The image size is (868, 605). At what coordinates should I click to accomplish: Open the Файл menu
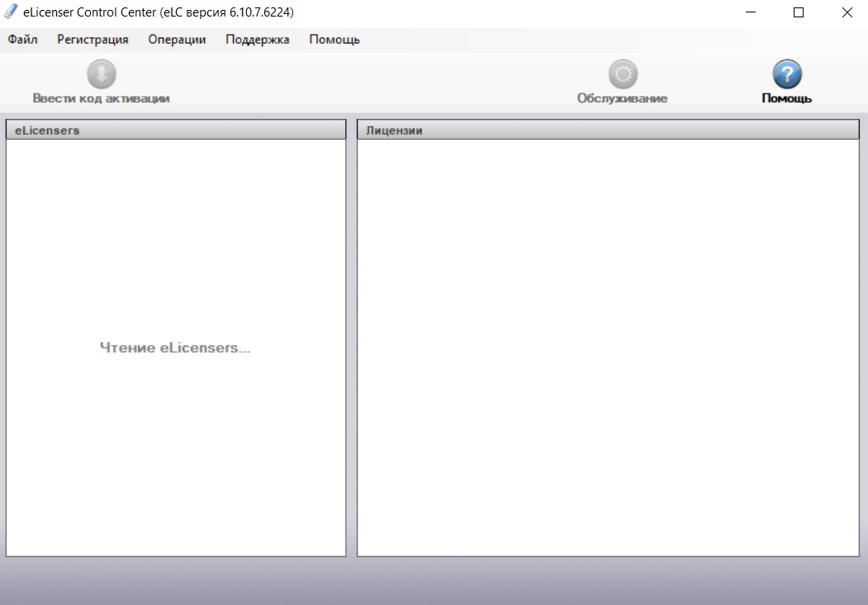coord(22,40)
